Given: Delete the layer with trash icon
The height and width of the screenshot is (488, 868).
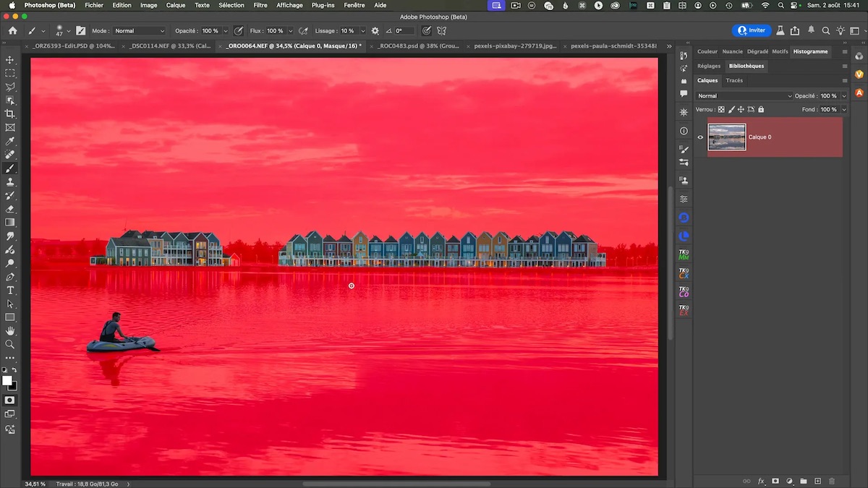Looking at the screenshot, I should pos(831,481).
